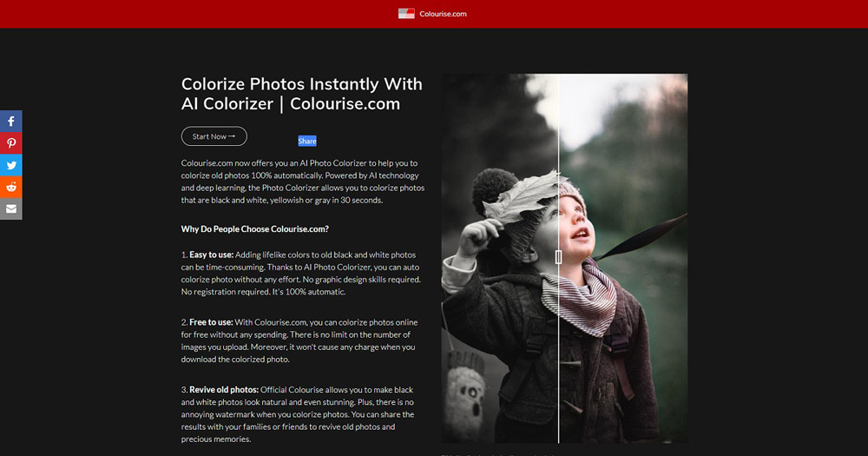This screenshot has height=456, width=868.
Task: Click the child photo comparison image
Action: pyautogui.click(x=565, y=258)
